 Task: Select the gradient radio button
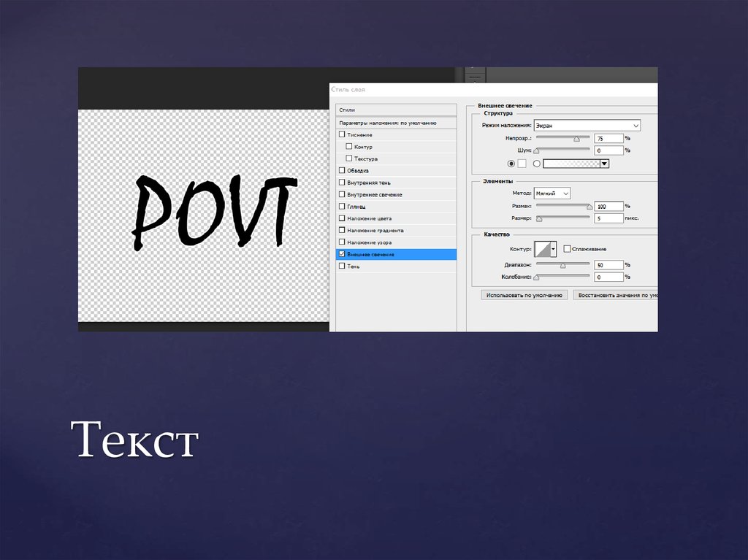coord(537,164)
